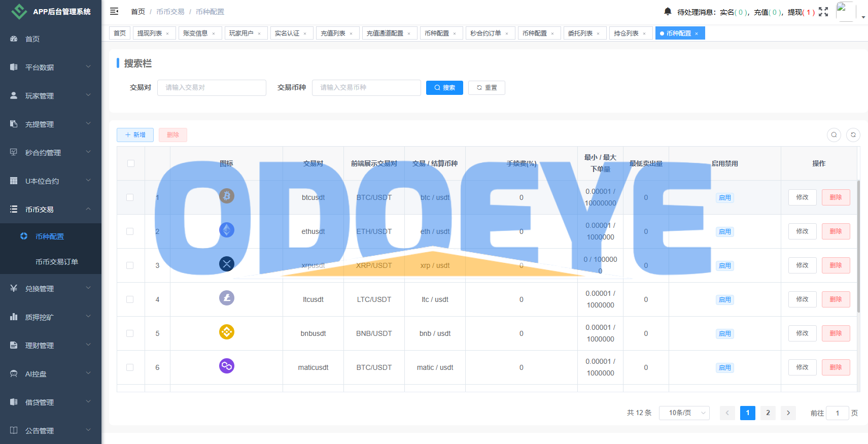Click inside 交易币种 input field
868x444 pixels.
pos(366,88)
